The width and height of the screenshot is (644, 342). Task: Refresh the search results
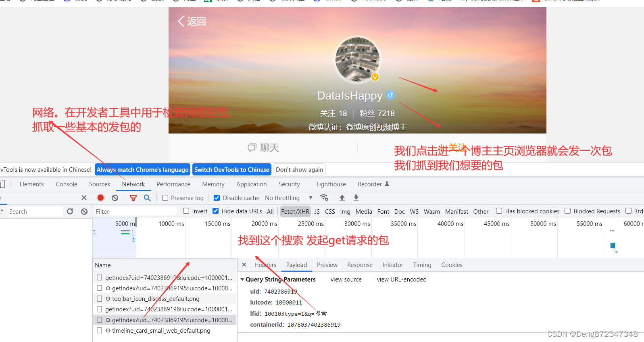click(70, 211)
